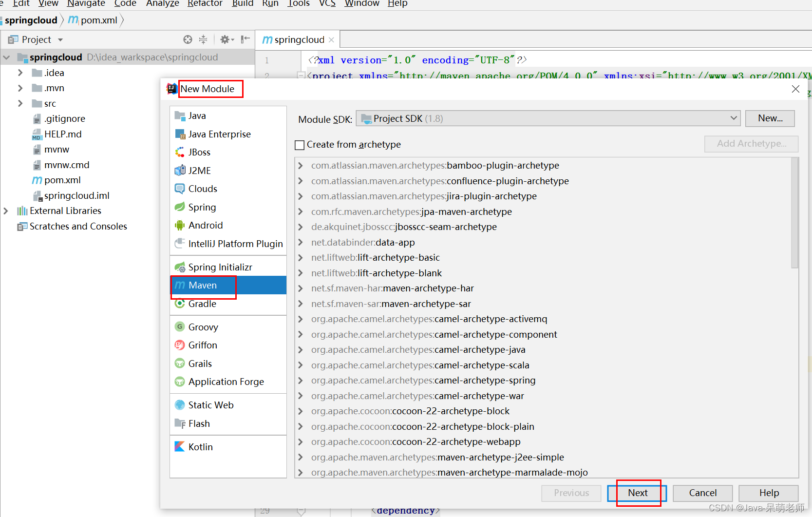Enable Create from archetype checkbox
Screen dimensions: 812x517
click(x=300, y=145)
